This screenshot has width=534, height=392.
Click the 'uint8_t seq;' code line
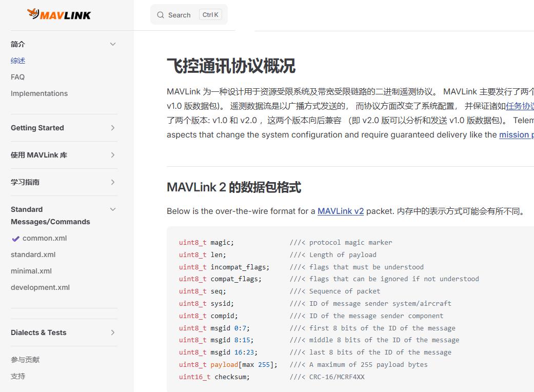click(x=202, y=291)
